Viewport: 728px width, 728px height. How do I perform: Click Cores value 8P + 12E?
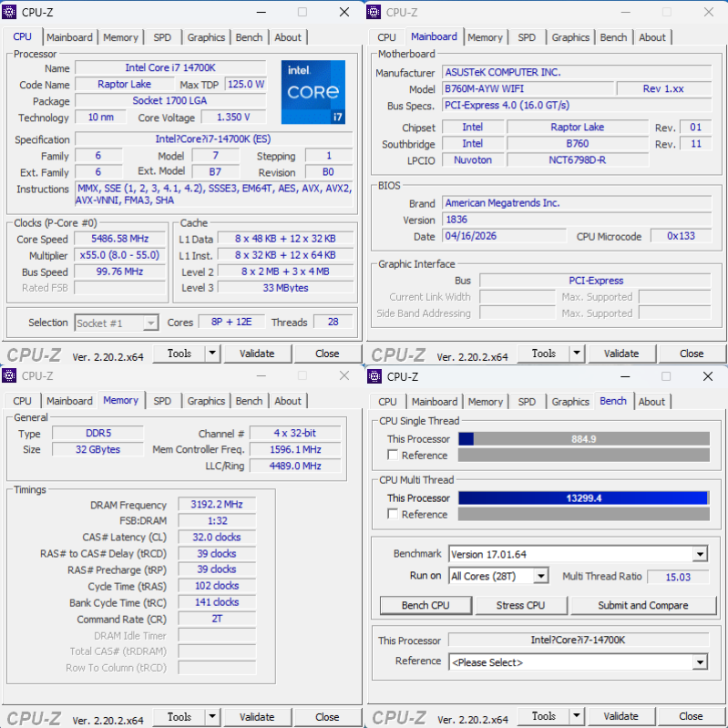231,322
